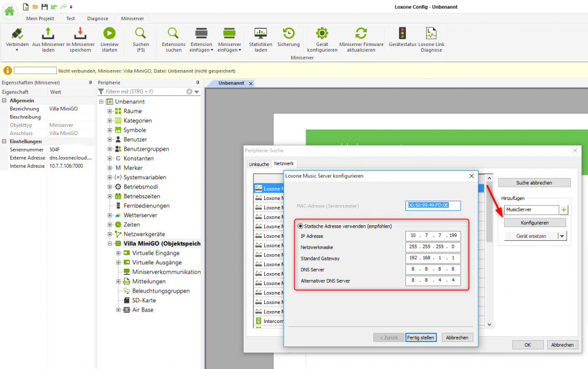Image resolution: width=588 pixels, height=369 pixels.
Task: Click the MAC-Adresse input field
Action: [433, 205]
